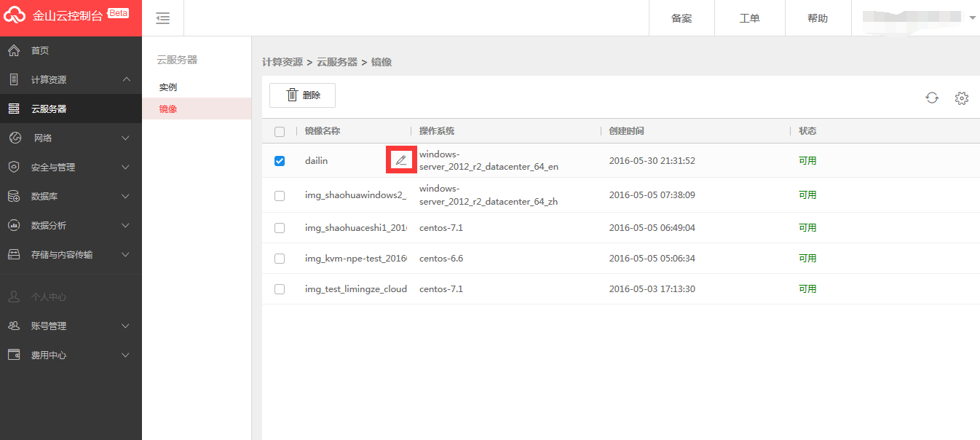This screenshot has height=440, width=980.
Task: Check the img_shaohuaceshi1_2016 row checkbox
Action: 280,228
